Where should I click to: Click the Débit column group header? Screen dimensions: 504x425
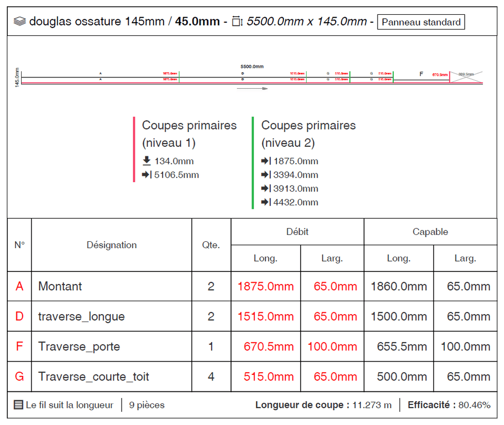tap(297, 231)
